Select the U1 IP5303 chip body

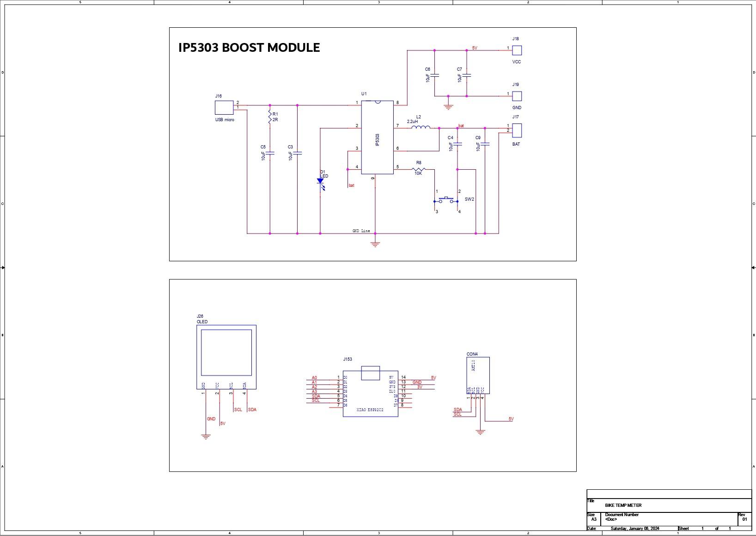pos(377,137)
